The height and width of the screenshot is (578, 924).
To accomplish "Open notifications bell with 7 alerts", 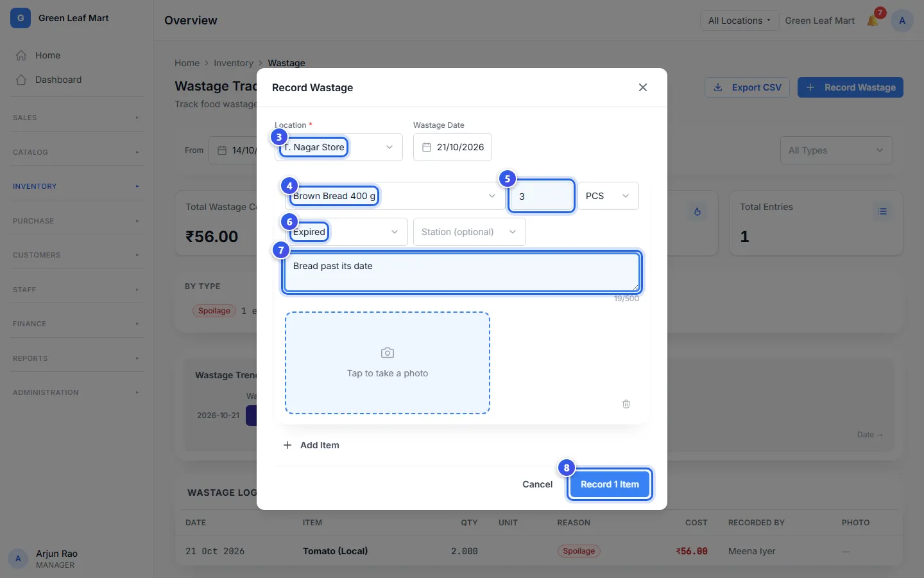I will pos(873,20).
